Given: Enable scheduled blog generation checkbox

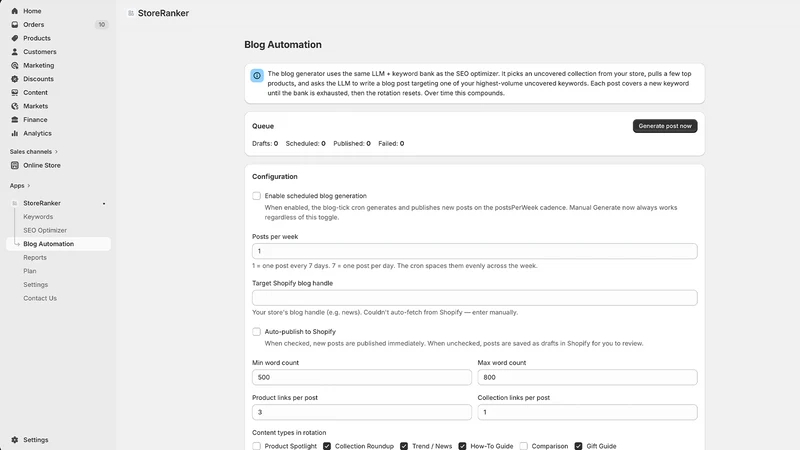Looking at the screenshot, I should [257, 196].
